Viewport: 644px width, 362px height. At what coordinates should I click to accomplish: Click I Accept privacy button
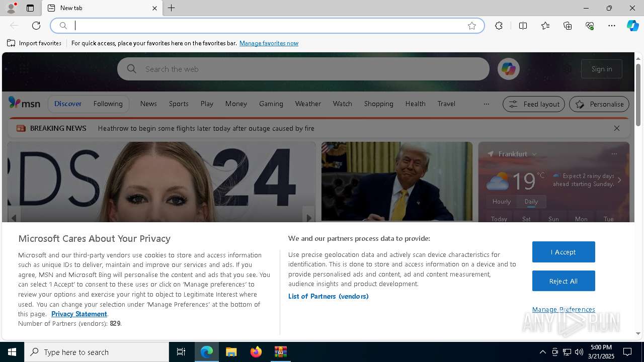563,252
